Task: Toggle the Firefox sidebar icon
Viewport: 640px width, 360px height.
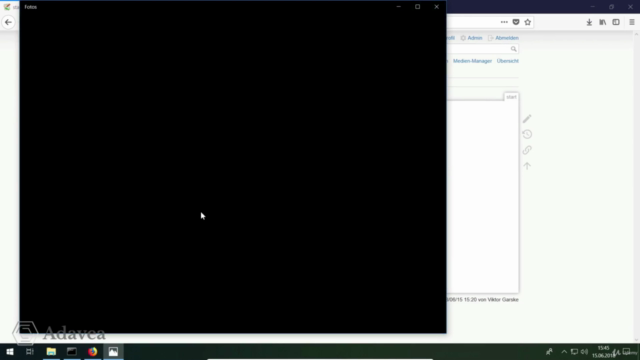Action: pos(616,22)
